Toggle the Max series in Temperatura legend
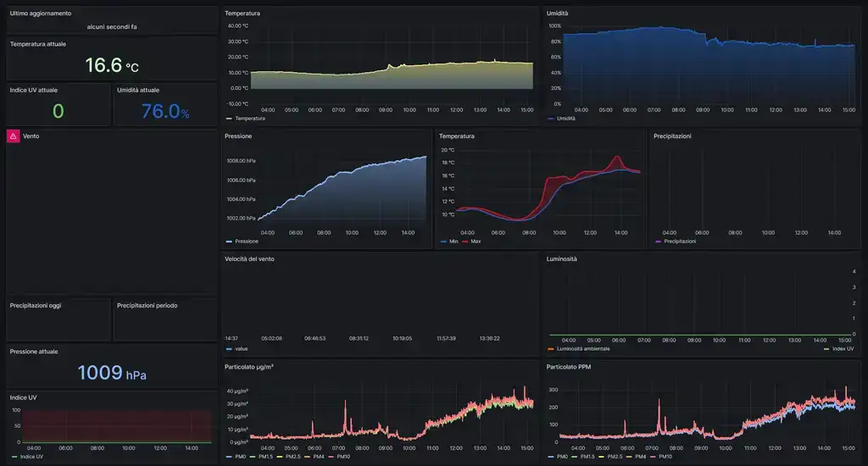This screenshot has height=466, width=868. point(475,241)
